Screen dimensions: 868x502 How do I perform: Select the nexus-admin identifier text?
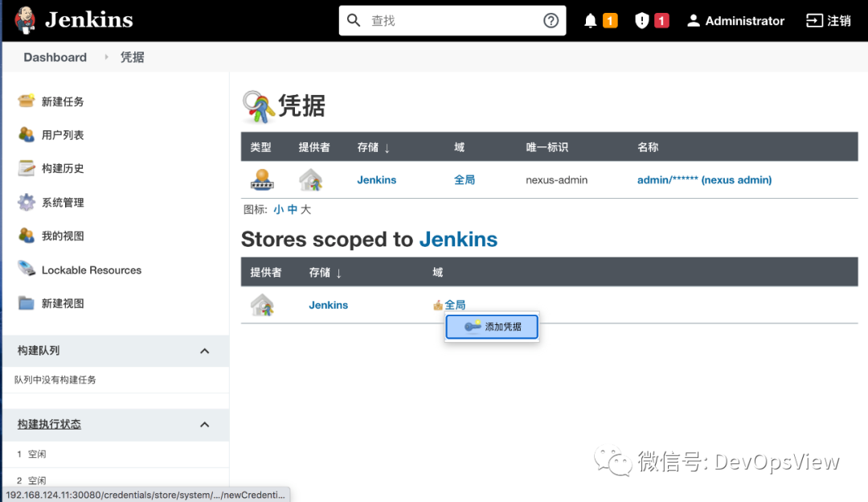point(556,179)
